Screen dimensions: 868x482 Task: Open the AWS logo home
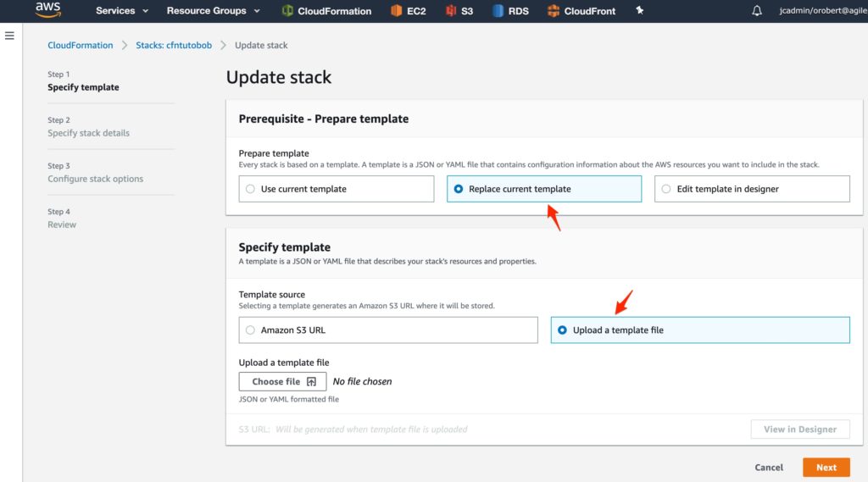(48, 10)
